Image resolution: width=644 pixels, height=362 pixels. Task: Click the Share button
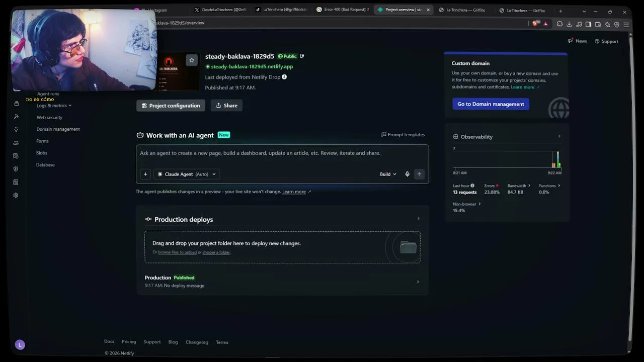[226, 106]
